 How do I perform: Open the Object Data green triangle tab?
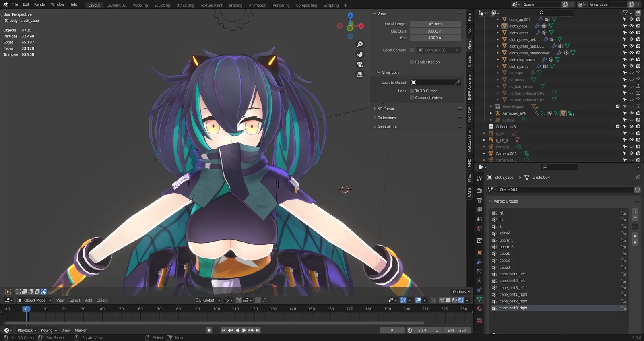479,300
